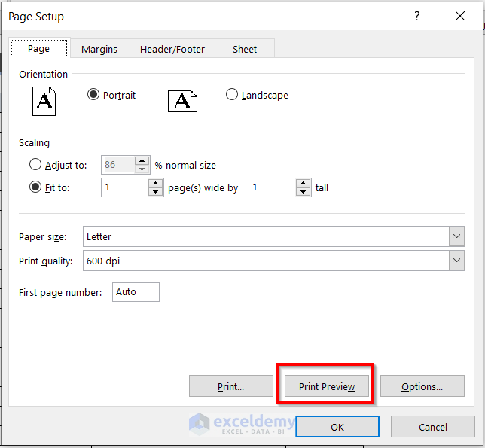Click the pages wide input field
The image size is (485, 448).
pos(125,187)
